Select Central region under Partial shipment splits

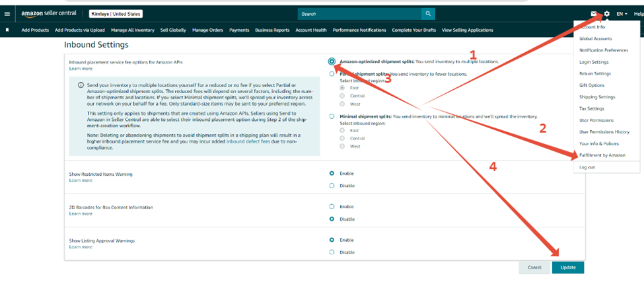click(x=342, y=96)
